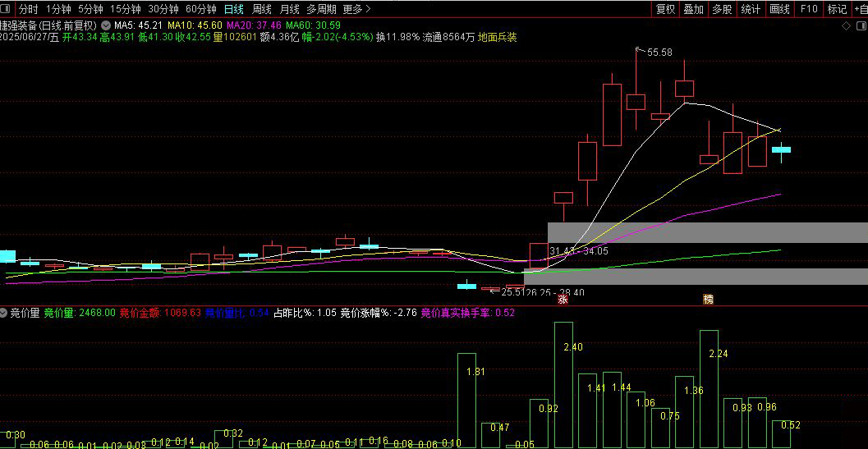Viewport: 868px width, 449px height.
Task: Switch to 周线 weekly chart
Action: tap(261, 9)
